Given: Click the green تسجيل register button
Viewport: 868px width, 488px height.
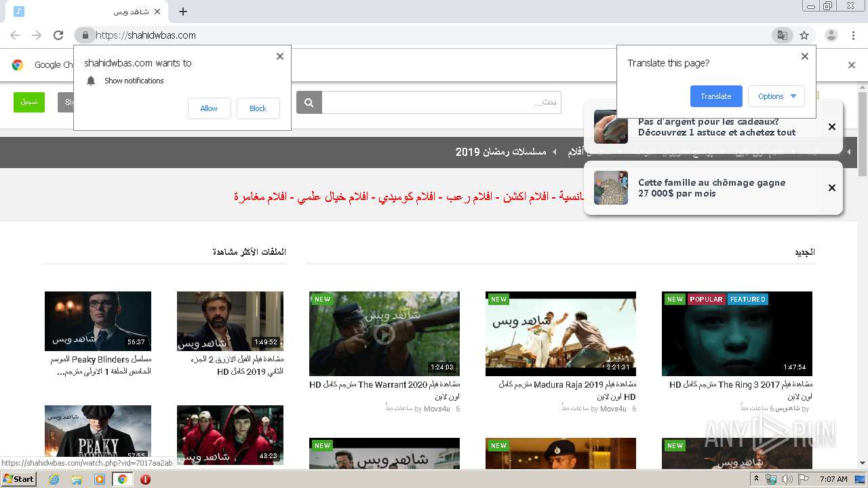Looking at the screenshot, I should click(x=29, y=102).
